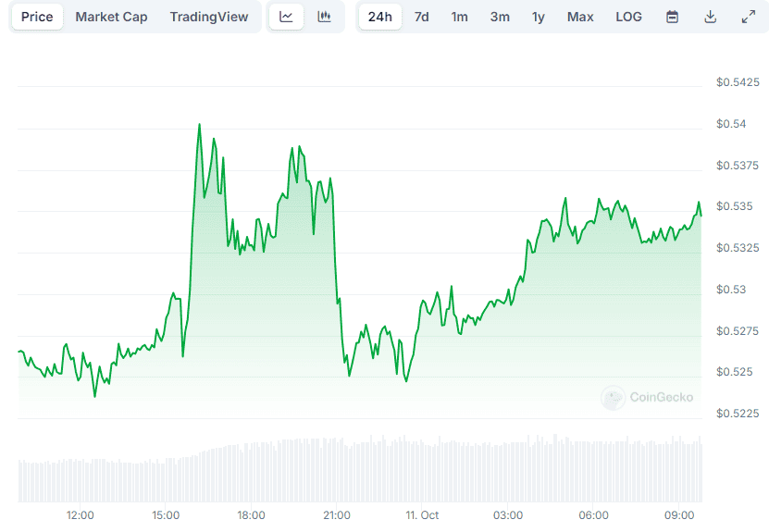
Task: Switch to TradingView tab
Action: tap(209, 17)
